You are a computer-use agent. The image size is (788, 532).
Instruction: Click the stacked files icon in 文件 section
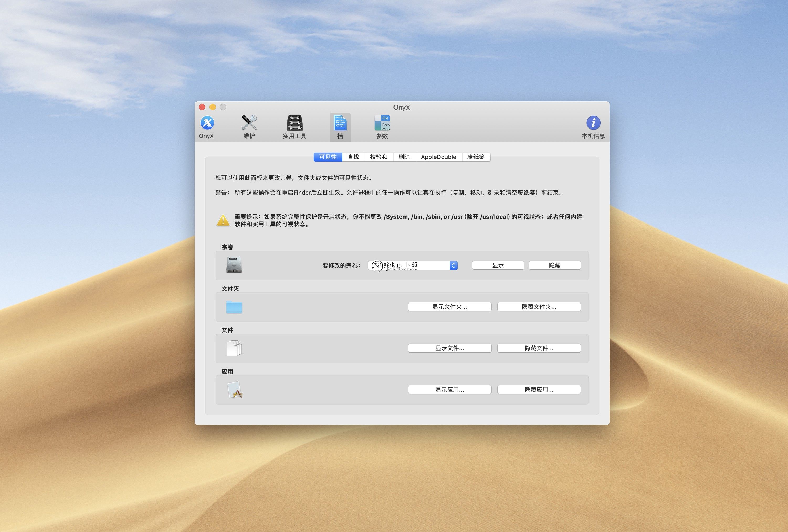(x=234, y=348)
